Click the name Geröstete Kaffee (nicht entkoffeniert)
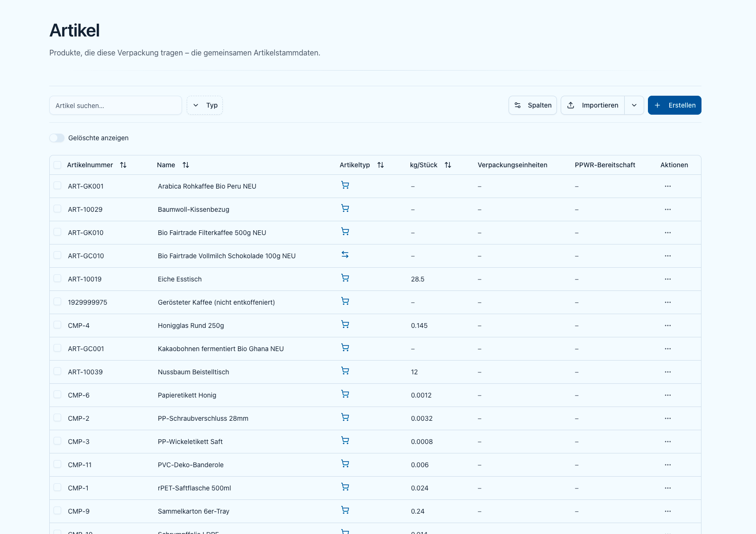Viewport: 756px width, 534px height. coord(216,302)
